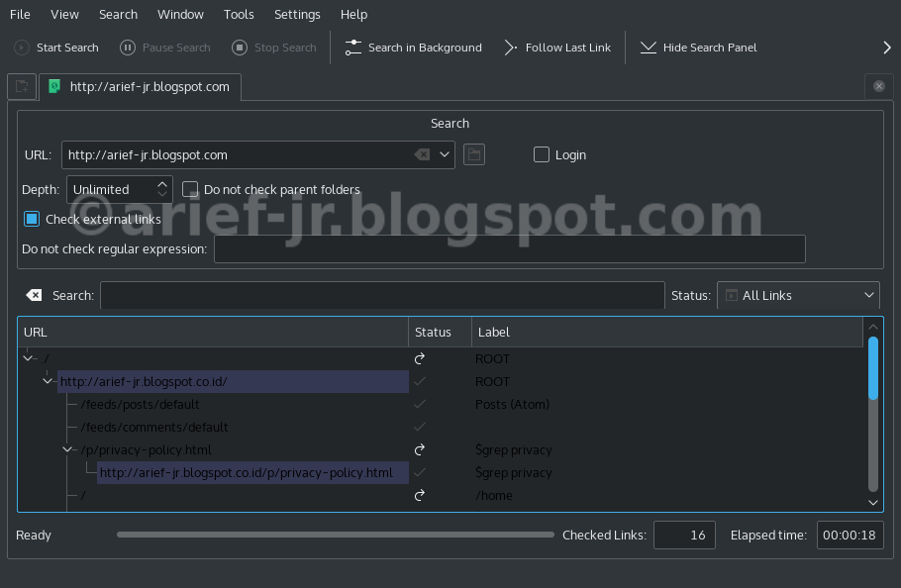The height and width of the screenshot is (588, 901).
Task: Uncheck Check external links
Action: pyautogui.click(x=32, y=219)
